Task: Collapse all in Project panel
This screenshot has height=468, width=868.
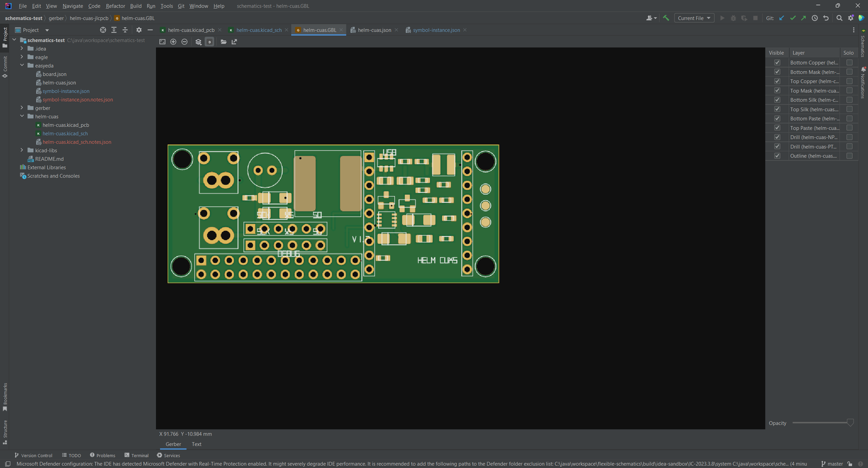Action: coord(125,30)
